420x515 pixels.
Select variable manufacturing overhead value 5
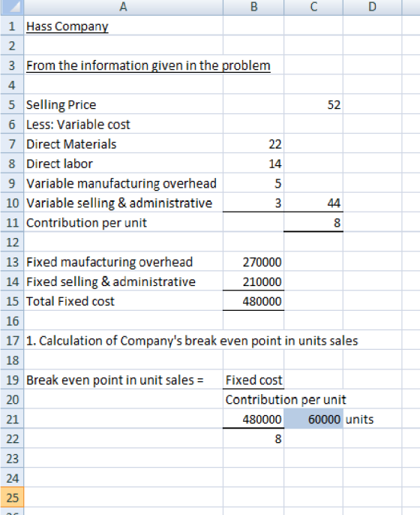click(253, 183)
